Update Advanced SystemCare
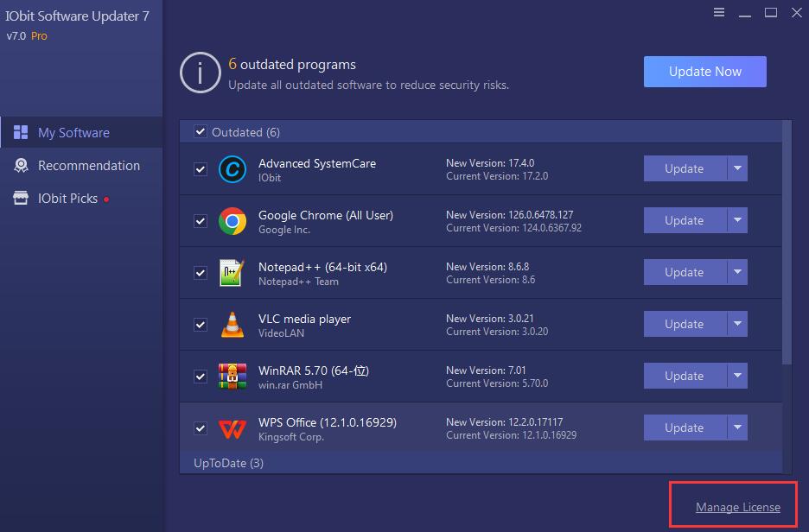 pyautogui.click(x=685, y=168)
